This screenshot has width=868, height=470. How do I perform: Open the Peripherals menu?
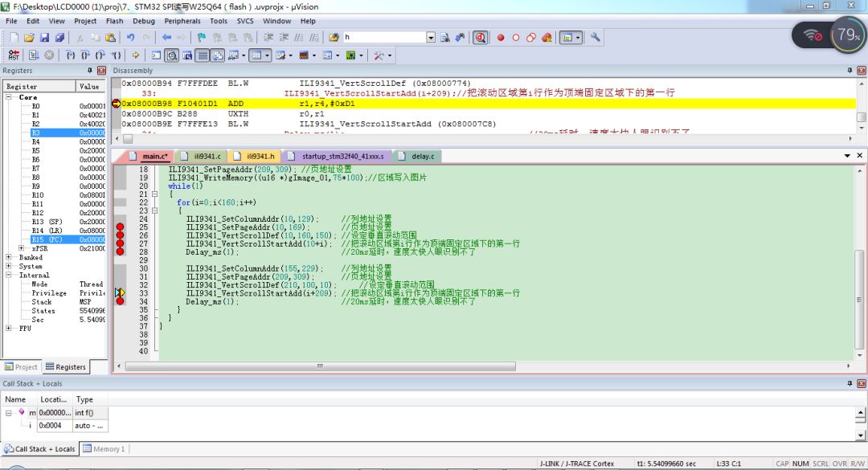(182, 21)
